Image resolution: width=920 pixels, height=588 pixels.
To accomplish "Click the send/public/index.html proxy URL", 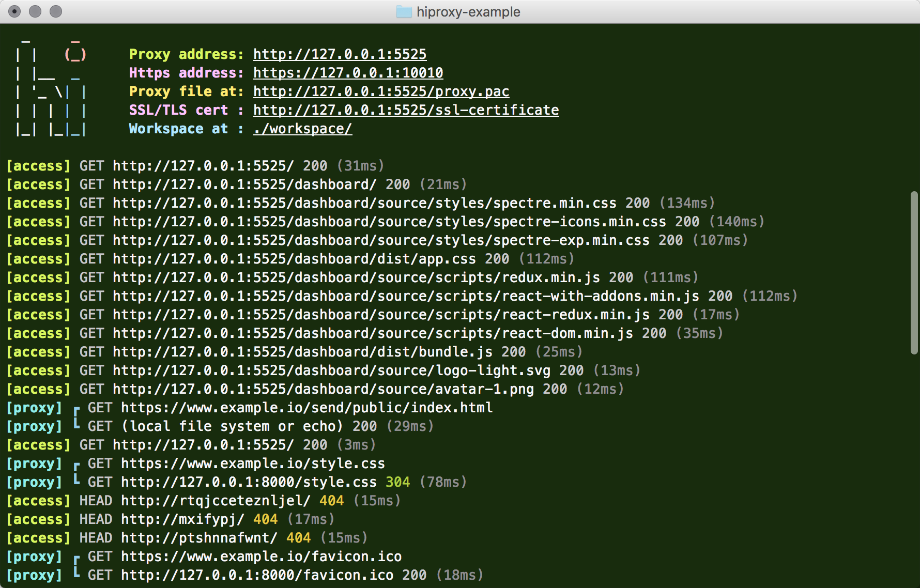I will 307,408.
